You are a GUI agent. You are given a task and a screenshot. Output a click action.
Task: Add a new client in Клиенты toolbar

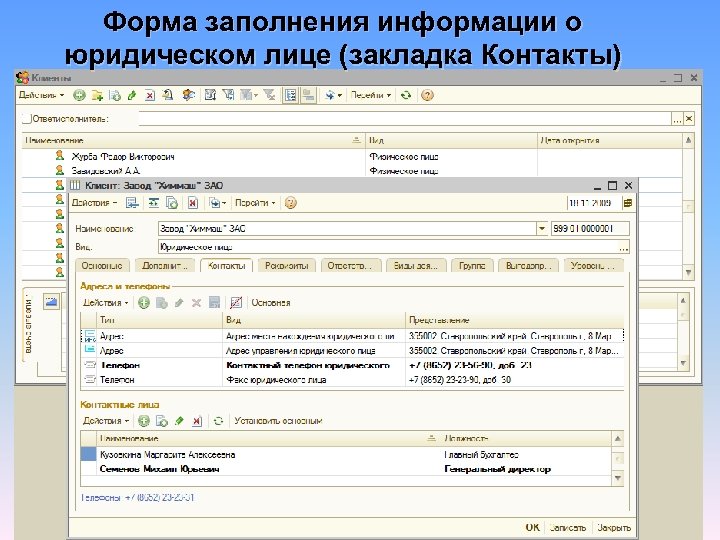point(79,95)
